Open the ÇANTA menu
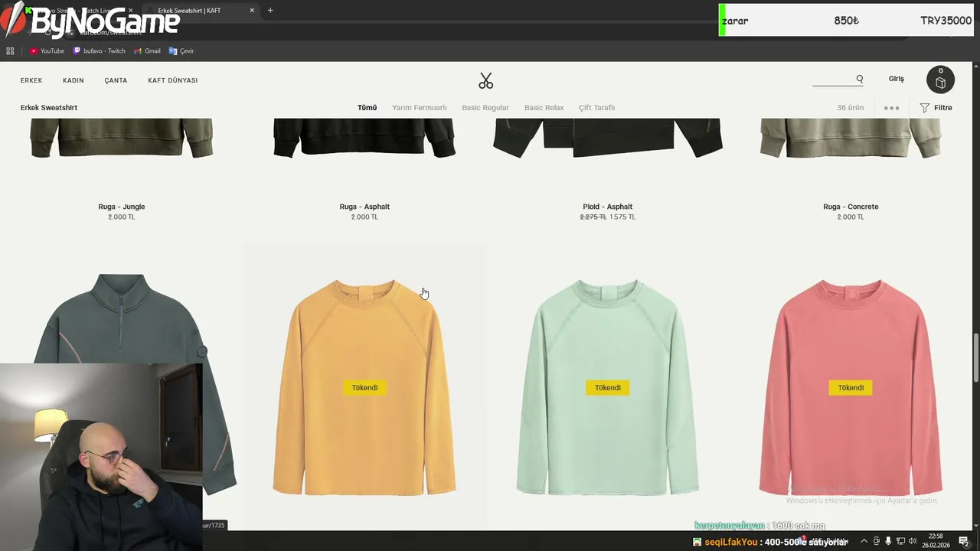 pos(116,80)
